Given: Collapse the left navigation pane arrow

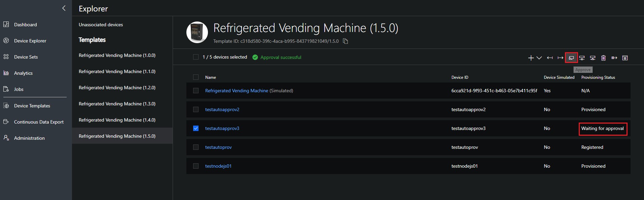Looking at the screenshot, I should click(64, 8).
